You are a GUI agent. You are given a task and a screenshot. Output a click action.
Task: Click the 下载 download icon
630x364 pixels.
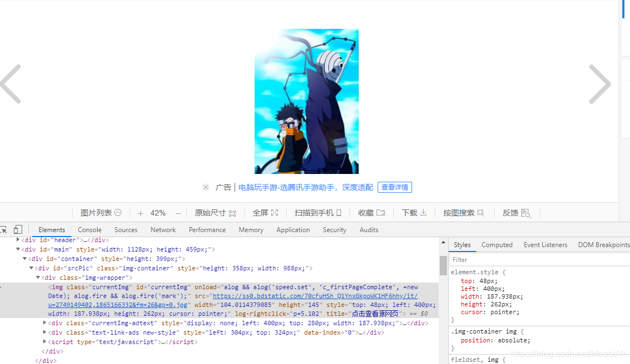point(424,212)
